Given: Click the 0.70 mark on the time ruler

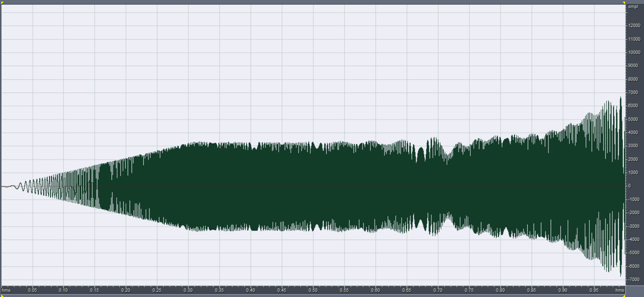Looking at the screenshot, I should click(x=438, y=290).
